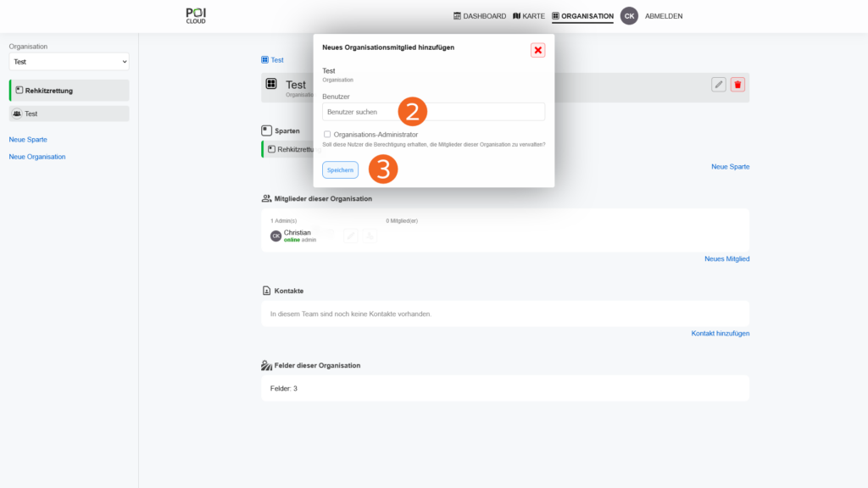Screen dimensions: 868x488
Task: Click the Test breadcrumb link with icon
Action: tap(272, 60)
